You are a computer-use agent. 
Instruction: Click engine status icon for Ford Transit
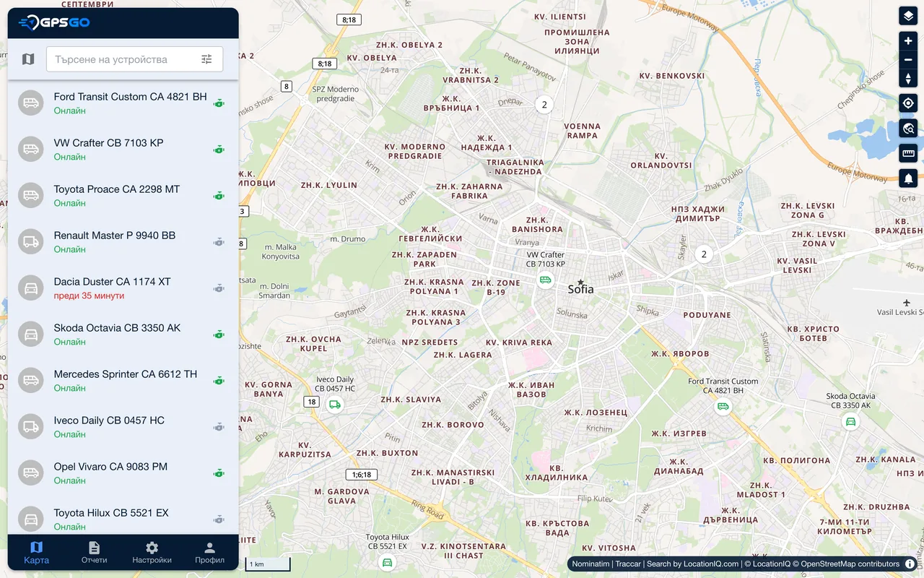coord(219,103)
